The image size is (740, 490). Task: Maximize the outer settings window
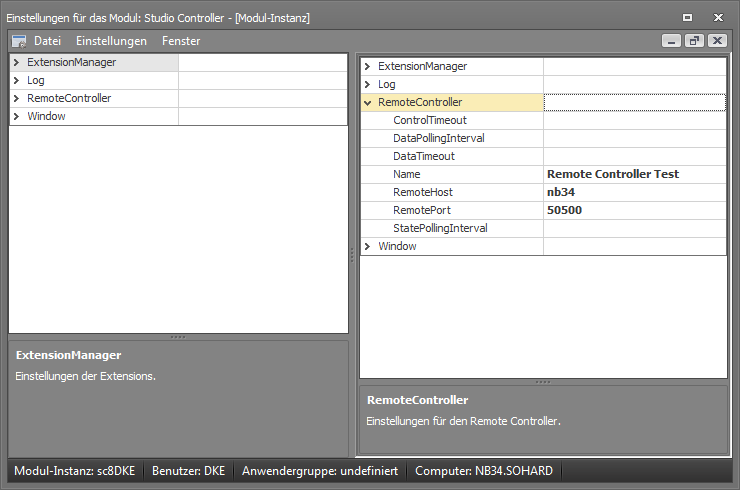coord(688,17)
